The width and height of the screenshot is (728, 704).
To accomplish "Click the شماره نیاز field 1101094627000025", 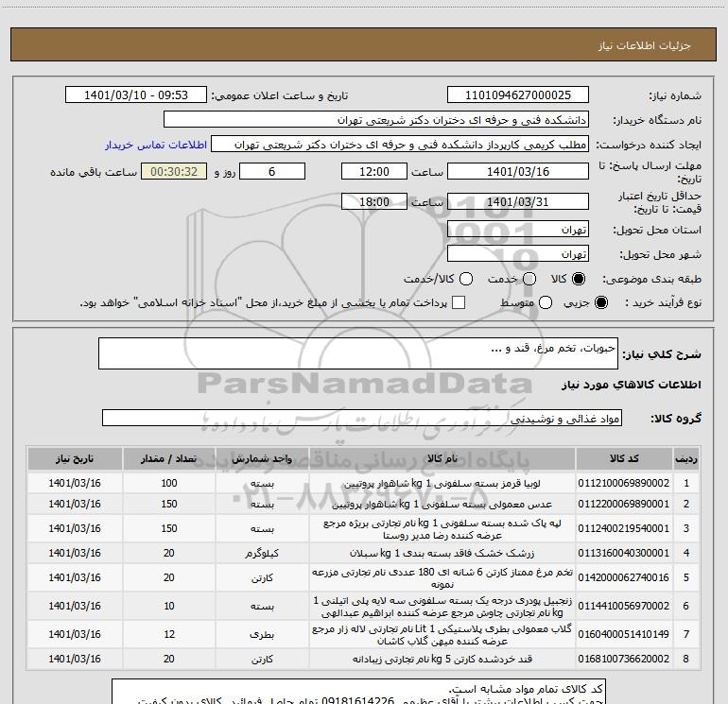I will (518, 95).
